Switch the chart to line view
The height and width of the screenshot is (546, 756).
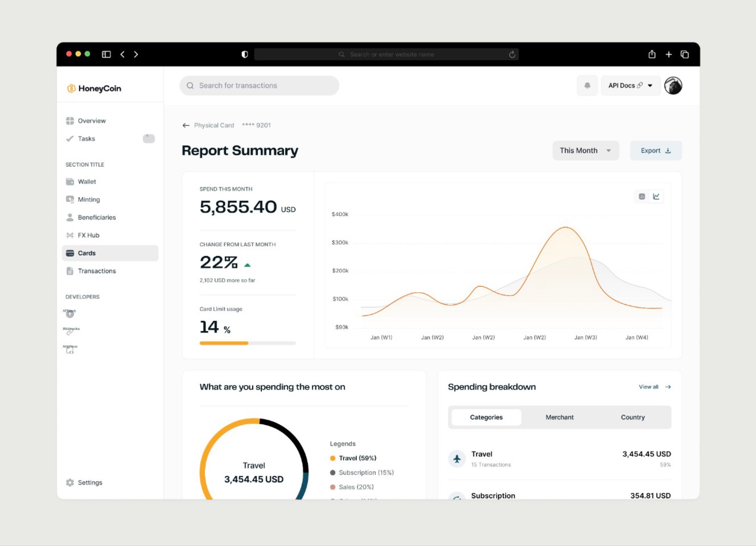click(x=656, y=196)
